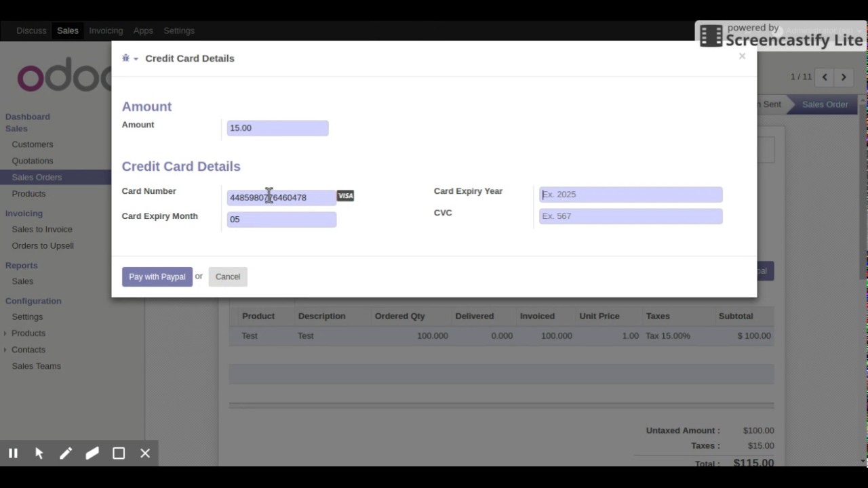Click the 1 / 11 pager counter
Viewport: 868px width, 488px height.
pyautogui.click(x=801, y=77)
